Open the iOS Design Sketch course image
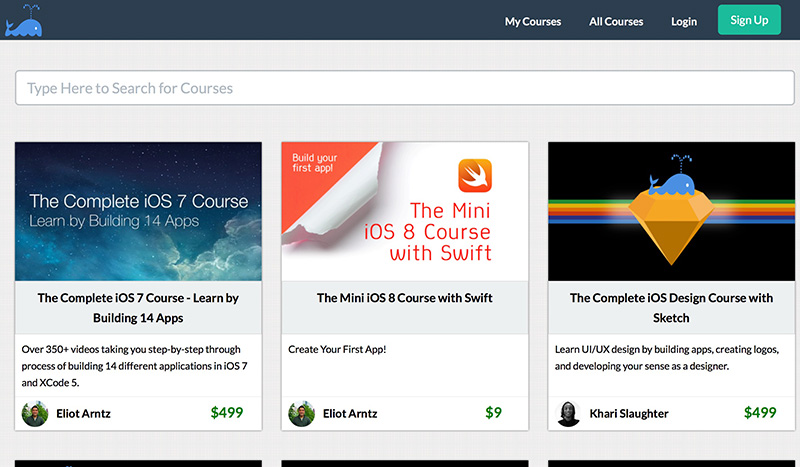800x467 pixels. [671, 211]
